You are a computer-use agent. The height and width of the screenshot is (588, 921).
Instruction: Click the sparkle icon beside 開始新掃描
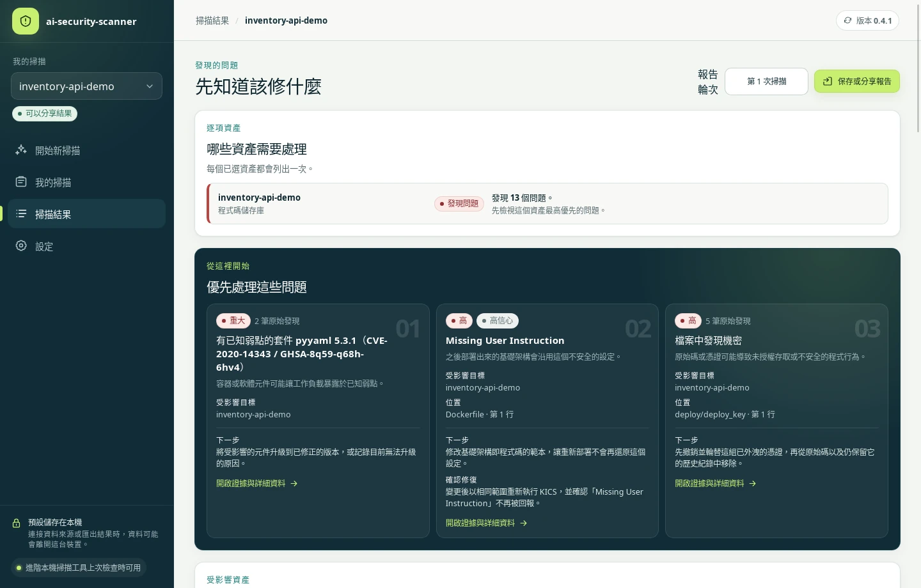tap(21, 150)
